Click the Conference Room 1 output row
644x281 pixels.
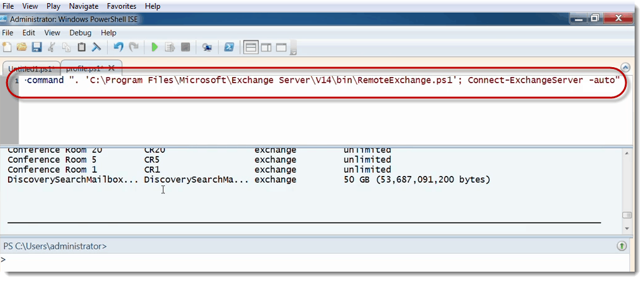(x=199, y=170)
